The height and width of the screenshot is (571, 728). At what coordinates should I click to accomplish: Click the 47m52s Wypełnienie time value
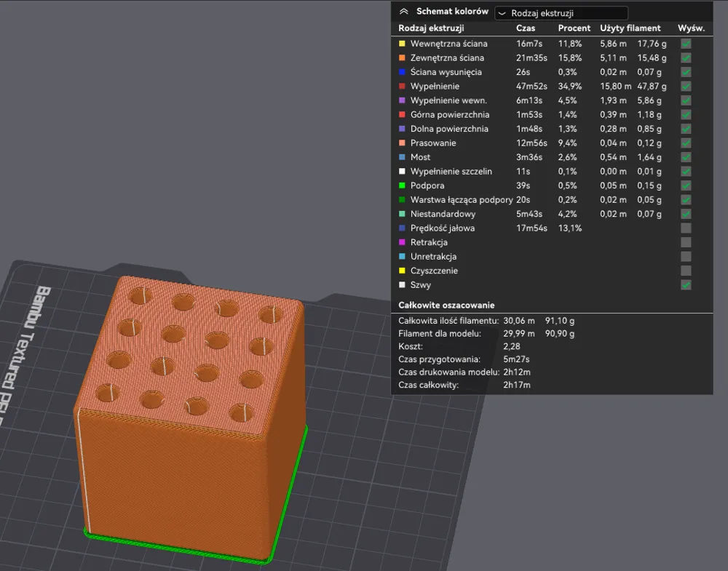pyautogui.click(x=531, y=87)
